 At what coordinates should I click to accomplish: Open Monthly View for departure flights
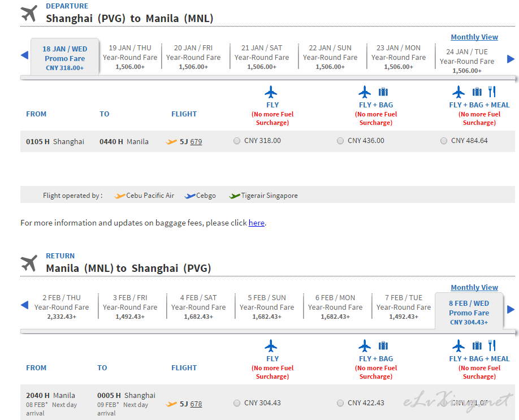click(x=474, y=37)
